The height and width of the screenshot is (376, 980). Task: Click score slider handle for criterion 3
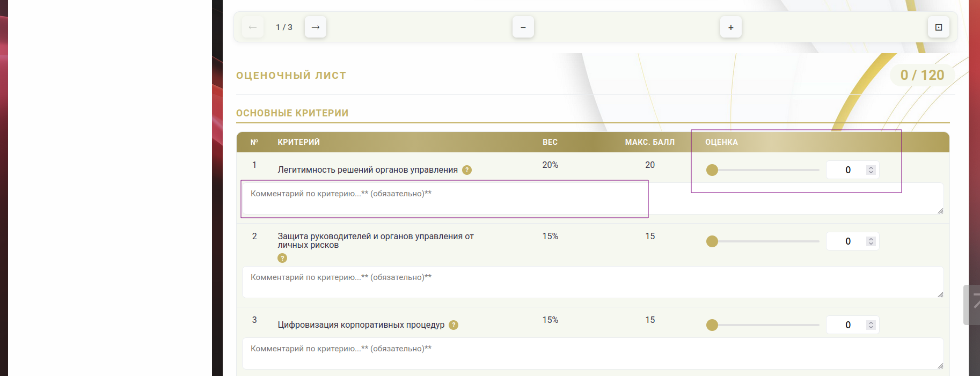[x=712, y=325]
